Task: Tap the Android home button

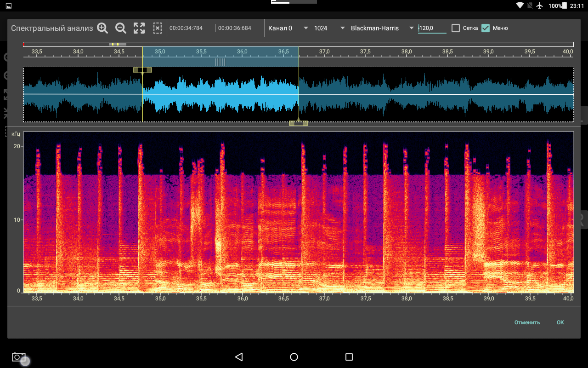Action: (x=294, y=357)
